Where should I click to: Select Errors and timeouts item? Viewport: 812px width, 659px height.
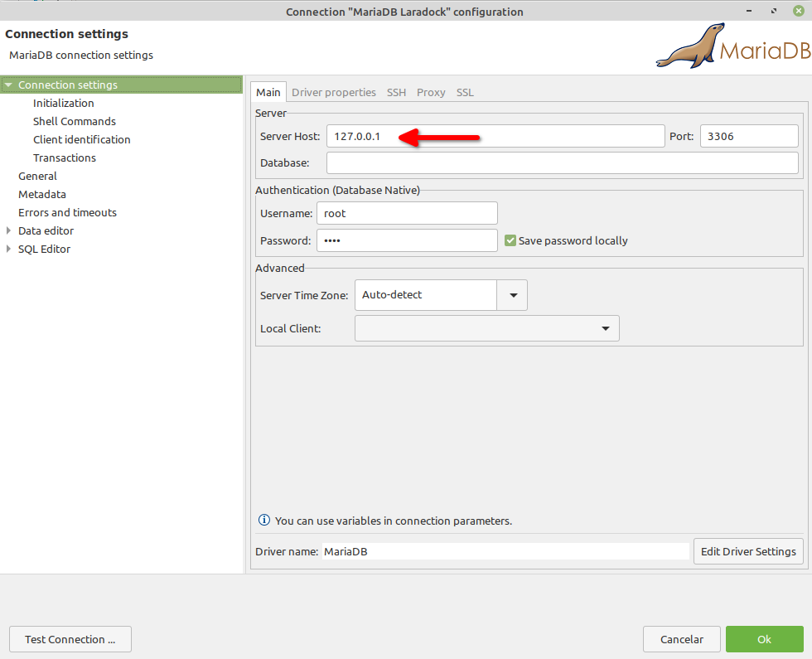pyautogui.click(x=67, y=212)
